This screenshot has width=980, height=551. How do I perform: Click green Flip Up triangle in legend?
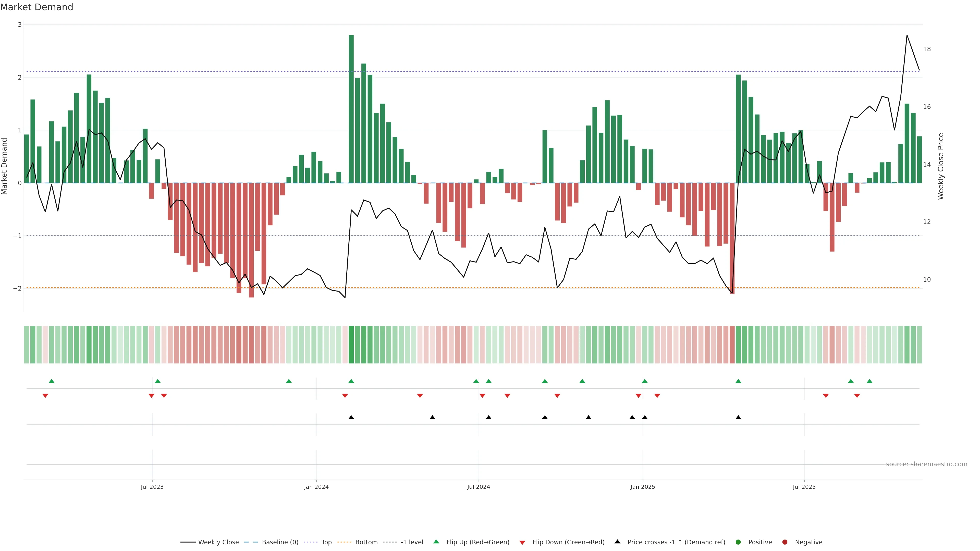tap(436, 542)
